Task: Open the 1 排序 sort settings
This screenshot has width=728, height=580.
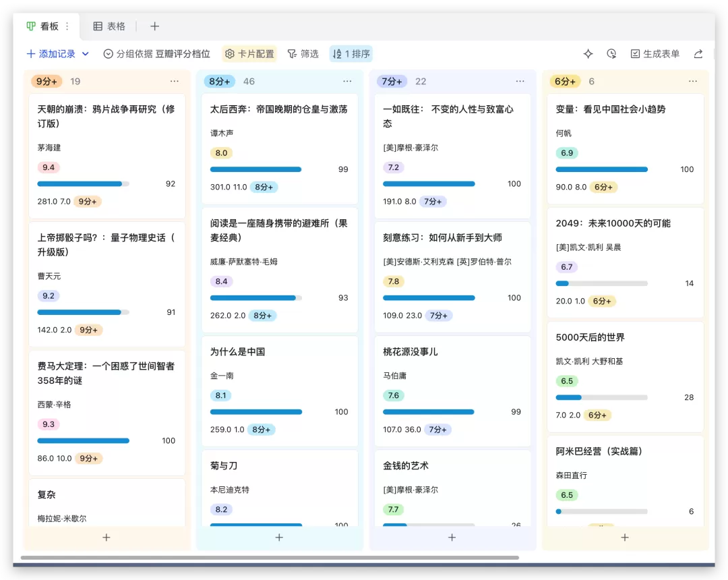Action: pos(351,54)
